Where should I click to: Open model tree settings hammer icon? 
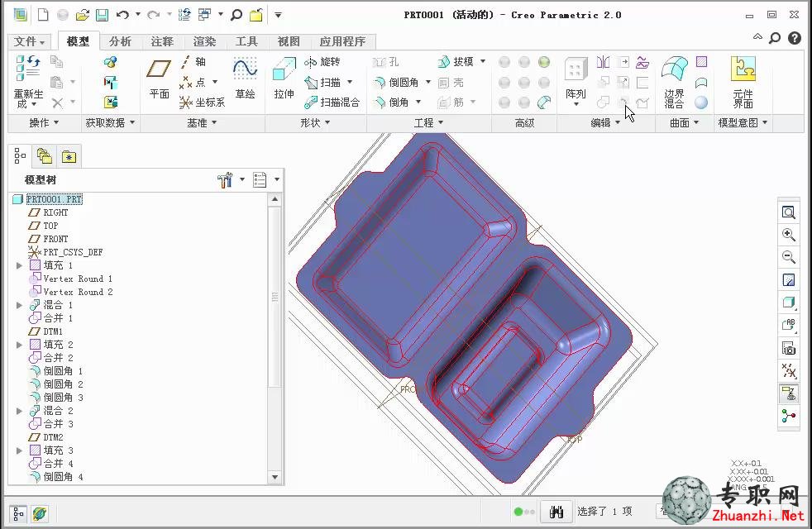(225, 180)
